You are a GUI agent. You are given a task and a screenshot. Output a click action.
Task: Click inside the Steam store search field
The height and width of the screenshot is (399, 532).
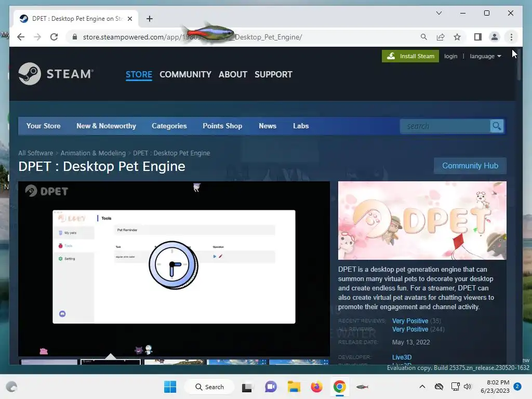coord(445,126)
